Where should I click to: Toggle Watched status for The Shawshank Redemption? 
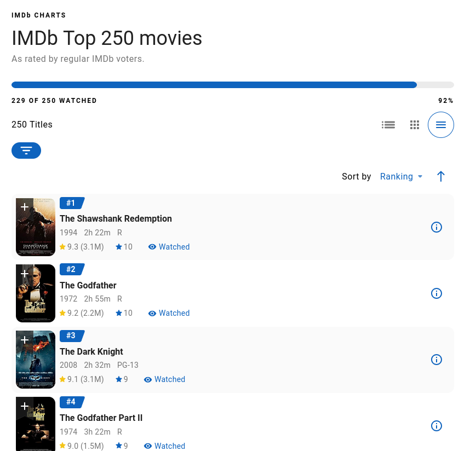[x=169, y=247]
